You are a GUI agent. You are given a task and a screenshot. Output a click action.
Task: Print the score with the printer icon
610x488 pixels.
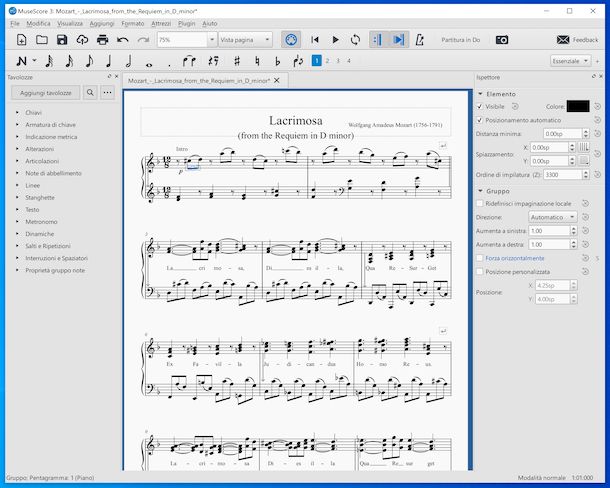[x=102, y=40]
